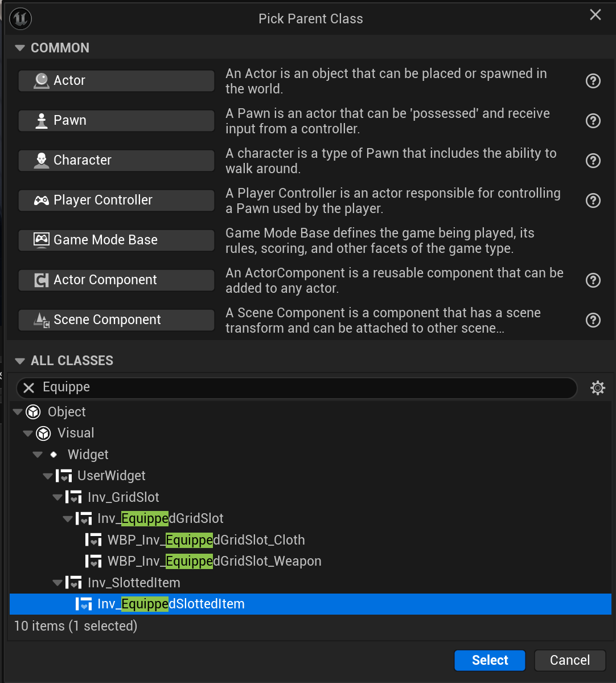Collapse the Inv_SlottedItem tree node

click(57, 583)
